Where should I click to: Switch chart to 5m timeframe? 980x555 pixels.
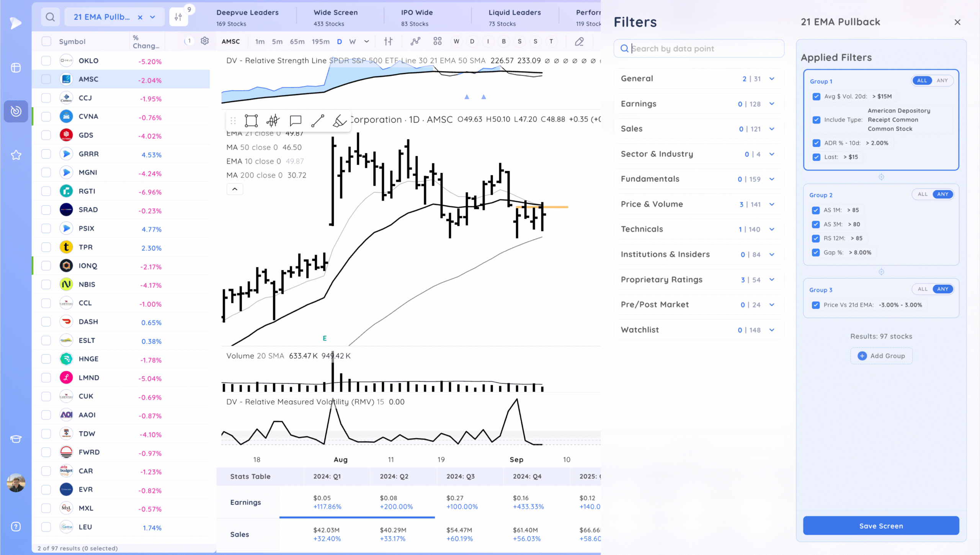[277, 41]
